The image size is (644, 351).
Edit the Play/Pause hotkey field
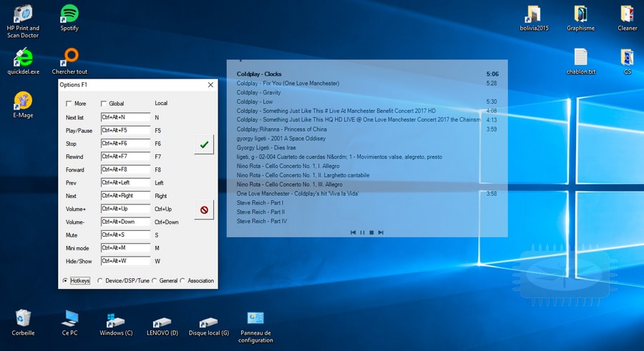point(125,131)
